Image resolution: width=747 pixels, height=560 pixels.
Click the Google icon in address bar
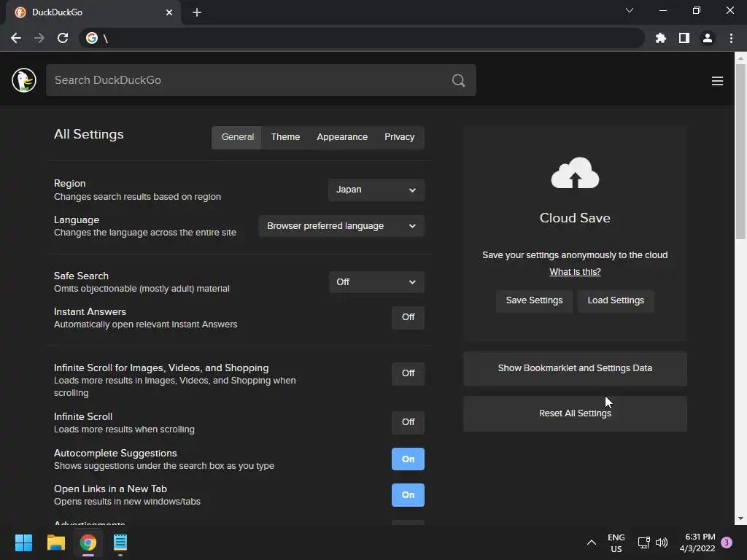click(92, 38)
